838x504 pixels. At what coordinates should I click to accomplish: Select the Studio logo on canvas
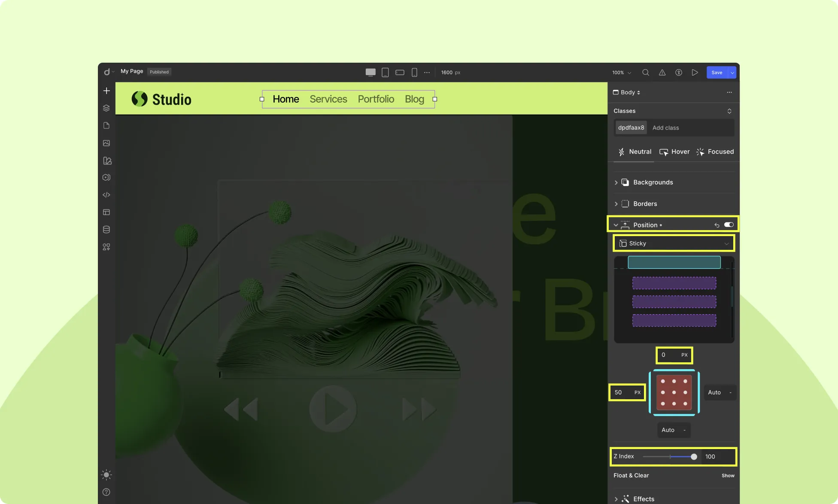[x=161, y=99]
